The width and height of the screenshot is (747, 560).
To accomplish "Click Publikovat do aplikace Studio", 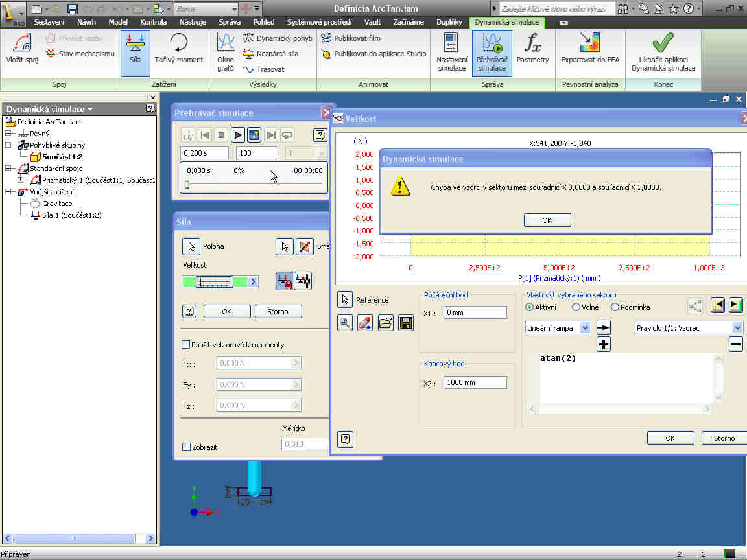I will coord(373,54).
